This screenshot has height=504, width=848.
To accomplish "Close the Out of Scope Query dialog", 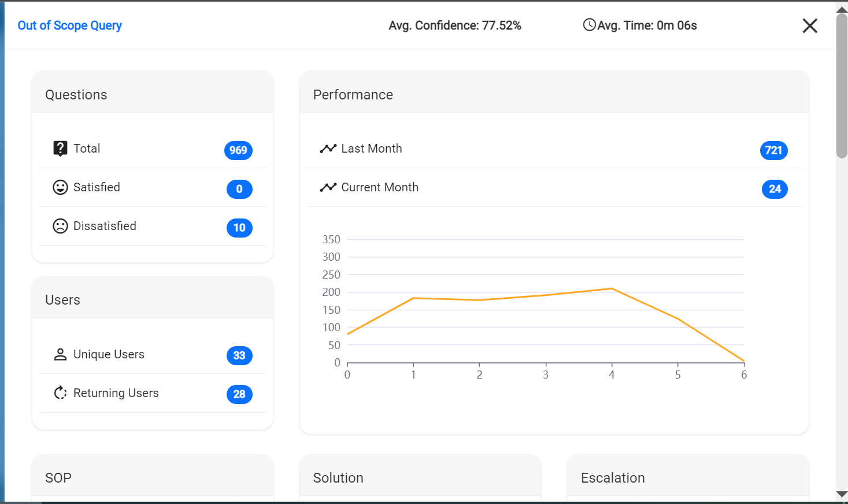I will pos(809,25).
